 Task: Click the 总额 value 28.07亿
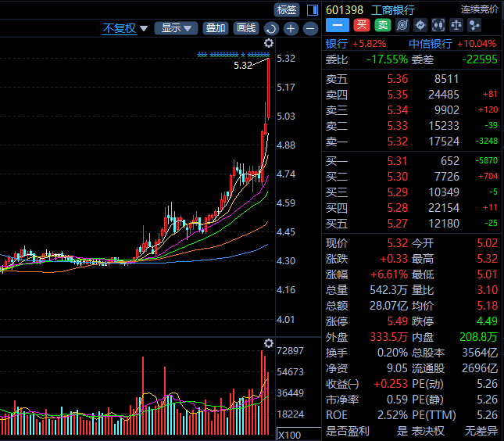click(x=388, y=306)
